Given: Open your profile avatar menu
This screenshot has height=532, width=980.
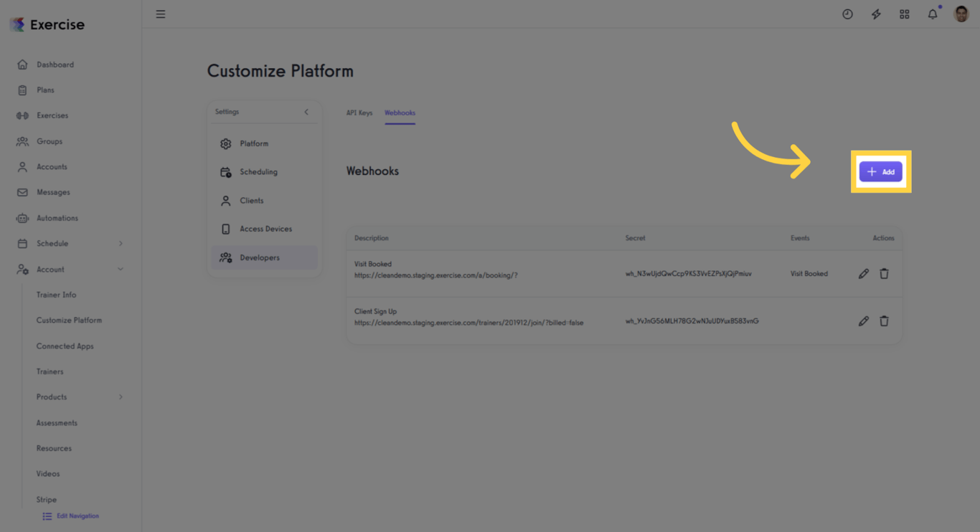Looking at the screenshot, I should tap(961, 14).
